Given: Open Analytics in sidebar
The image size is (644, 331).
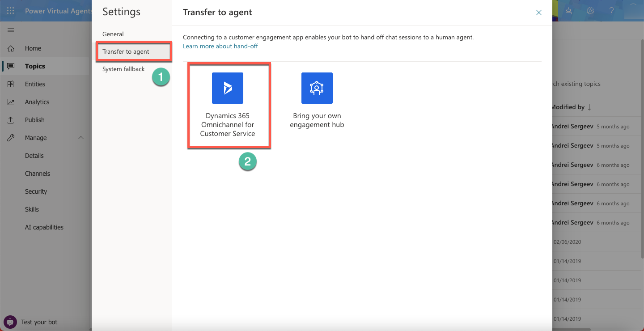Looking at the screenshot, I should (x=37, y=102).
